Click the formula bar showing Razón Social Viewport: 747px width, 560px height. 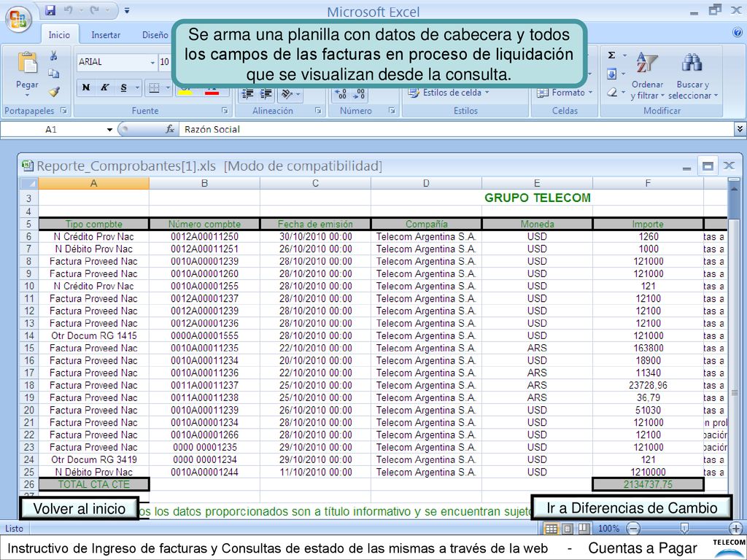tap(457, 130)
